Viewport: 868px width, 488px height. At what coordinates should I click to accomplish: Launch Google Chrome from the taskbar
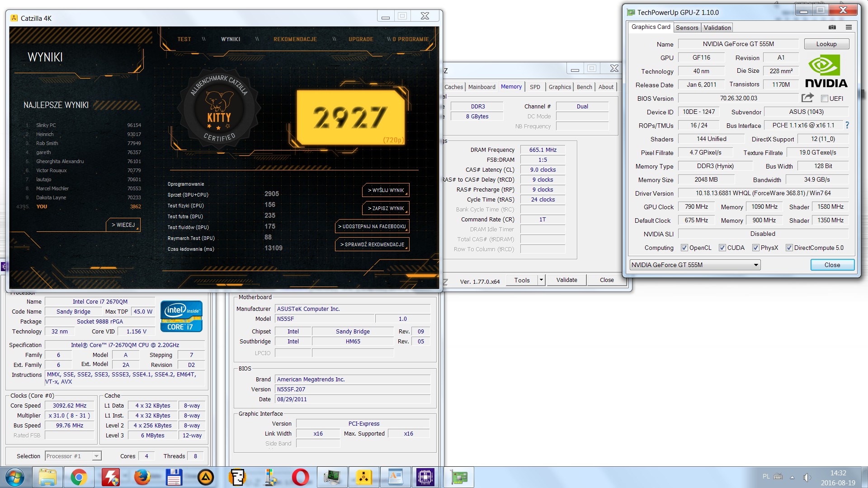(79, 478)
